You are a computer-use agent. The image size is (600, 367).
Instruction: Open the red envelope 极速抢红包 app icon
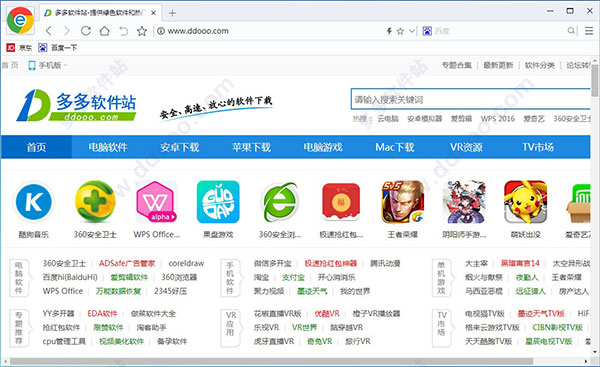click(341, 202)
